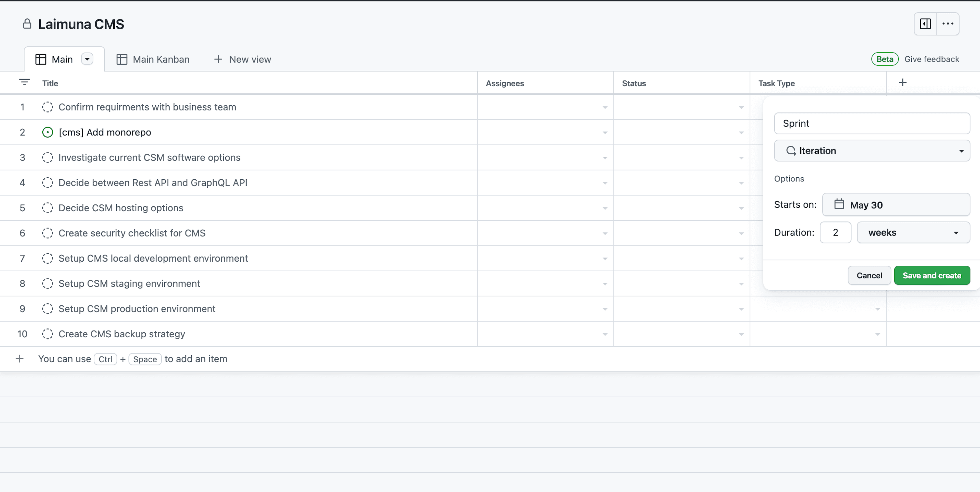
Task: Click the calendar icon in Starts on
Action: pyautogui.click(x=839, y=204)
